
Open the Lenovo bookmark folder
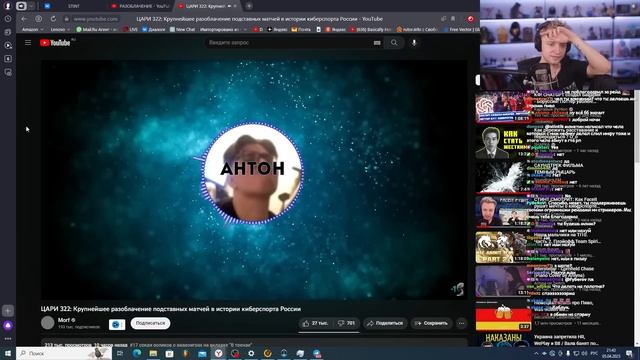pyautogui.click(x=60, y=29)
